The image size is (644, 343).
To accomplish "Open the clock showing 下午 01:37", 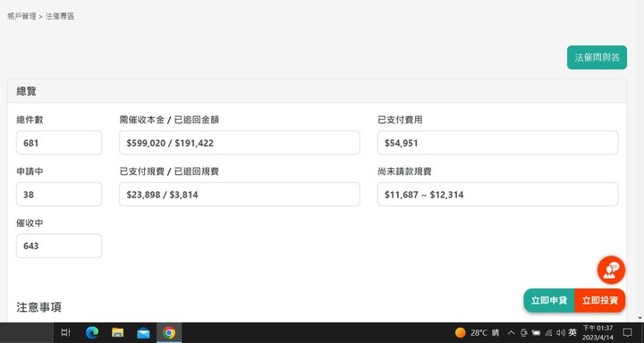I will [x=597, y=333].
